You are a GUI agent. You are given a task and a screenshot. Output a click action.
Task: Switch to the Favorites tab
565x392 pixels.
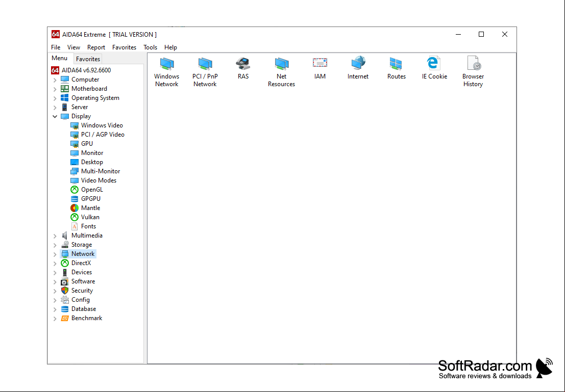[88, 59]
